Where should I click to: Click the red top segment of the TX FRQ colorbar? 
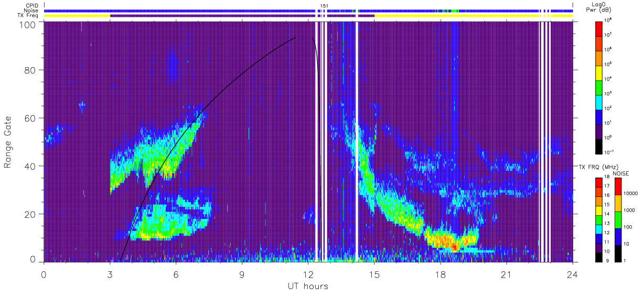[599, 182]
